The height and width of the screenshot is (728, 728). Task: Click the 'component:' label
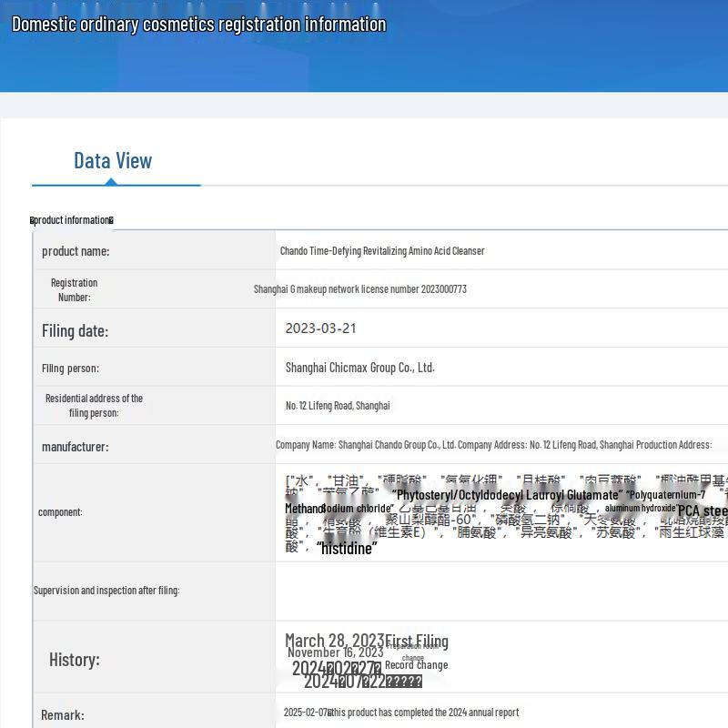point(60,512)
